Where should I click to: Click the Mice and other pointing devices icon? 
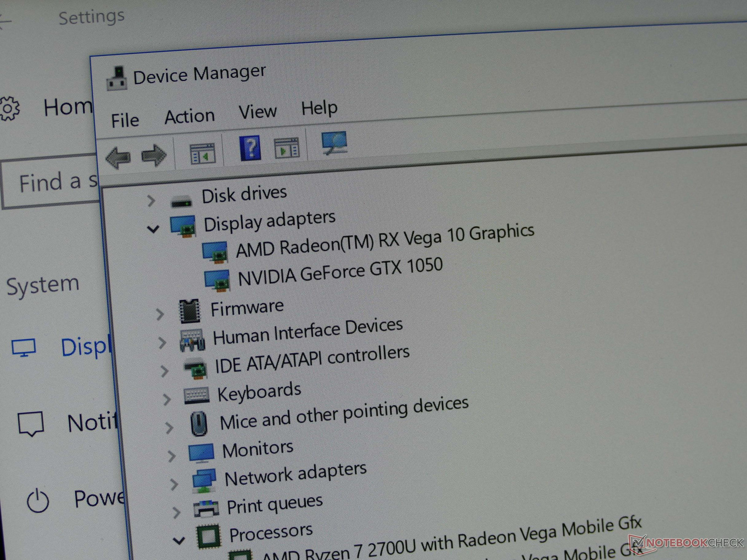point(199,423)
